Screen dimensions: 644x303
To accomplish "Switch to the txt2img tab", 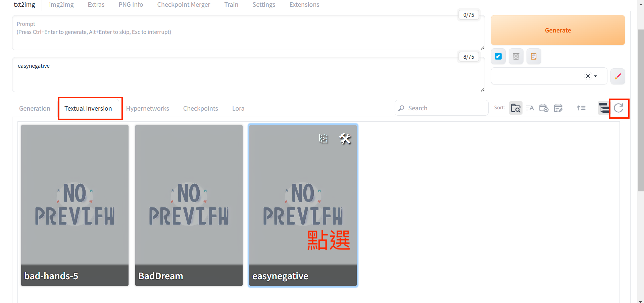I will tap(24, 5).
